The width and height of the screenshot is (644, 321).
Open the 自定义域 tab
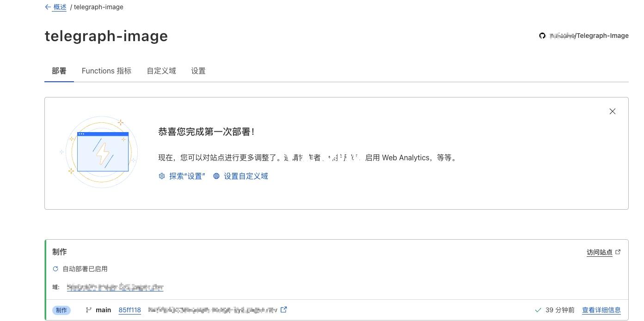click(161, 71)
